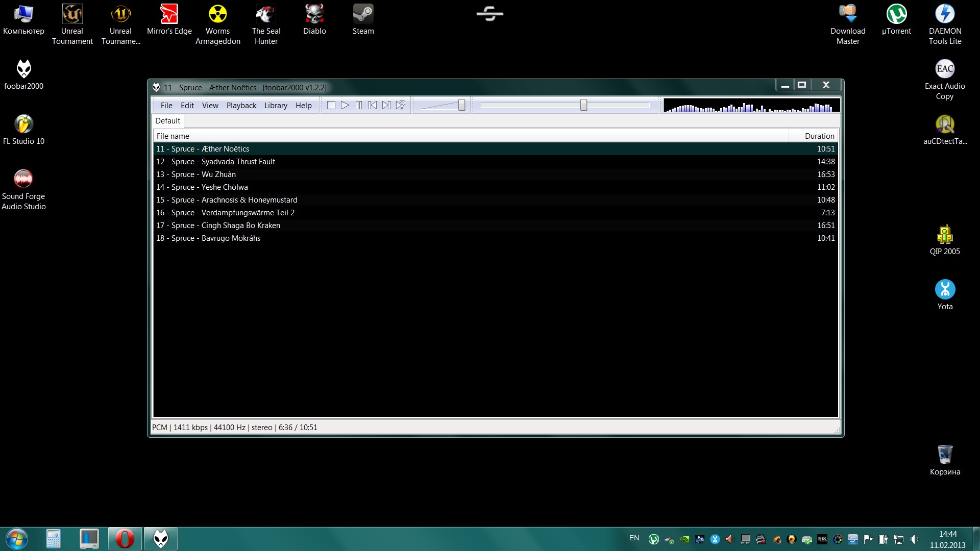The height and width of the screenshot is (551, 980).
Task: Click the EN language indicator
Action: pos(634,538)
